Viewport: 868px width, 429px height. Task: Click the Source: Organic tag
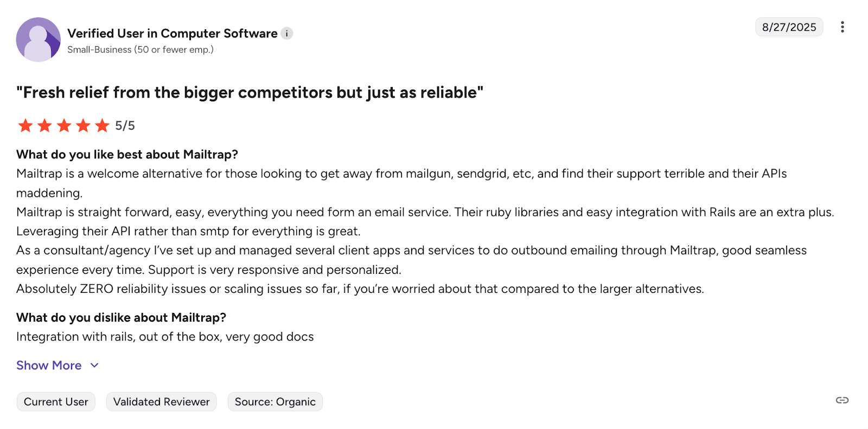tap(275, 402)
